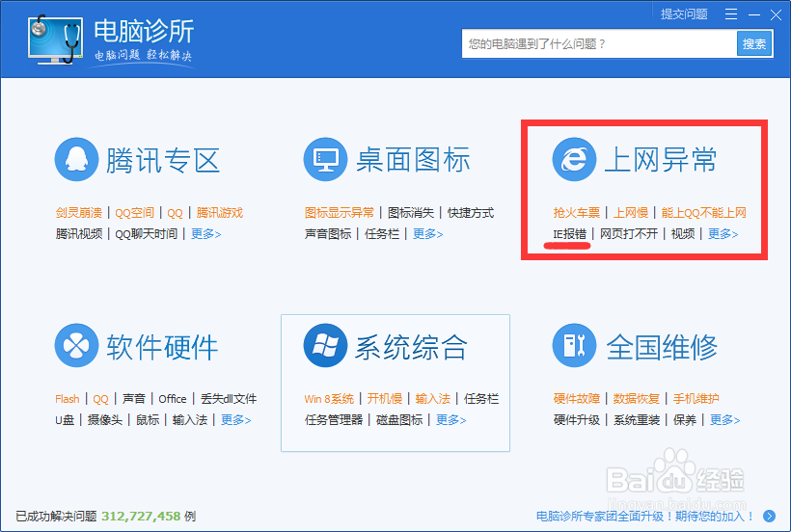Select the QQ空间 link
Image resolution: width=791 pixels, height=532 pixels.
pos(135,213)
